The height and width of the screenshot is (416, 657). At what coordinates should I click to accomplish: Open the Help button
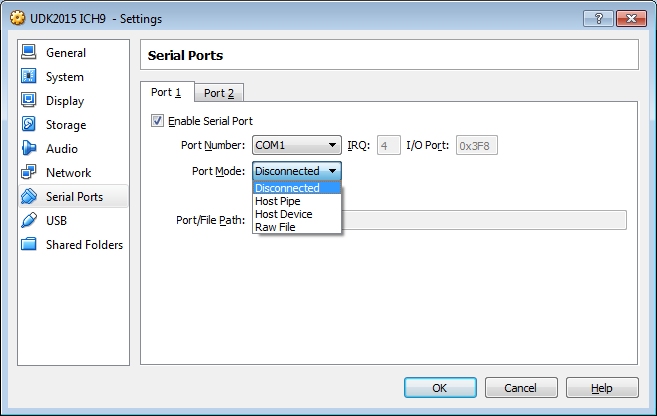[602, 388]
